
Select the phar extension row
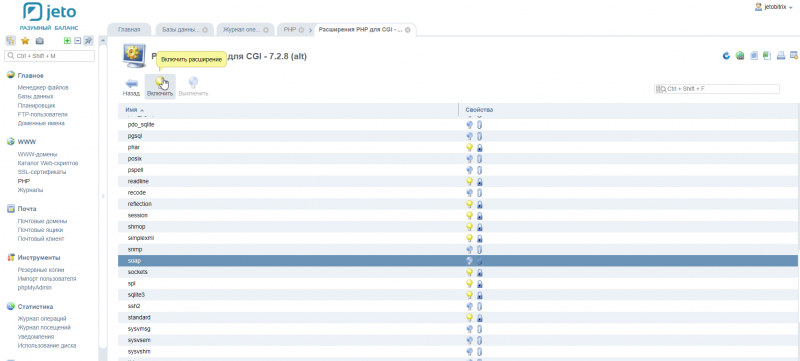(x=458, y=147)
